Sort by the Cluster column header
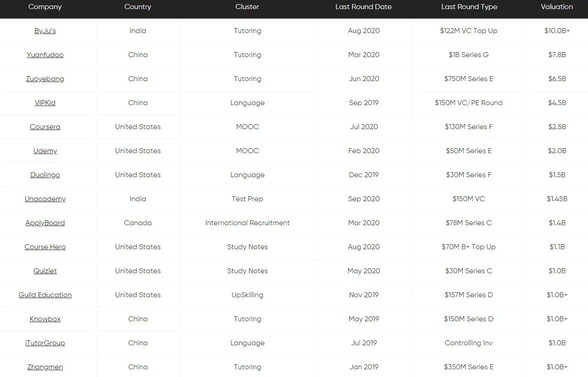The height and width of the screenshot is (377, 588). point(247,7)
